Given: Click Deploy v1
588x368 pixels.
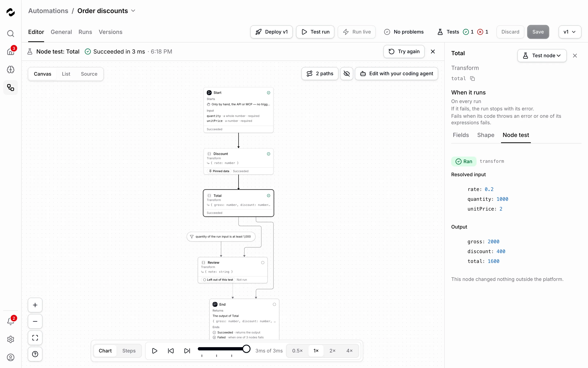Looking at the screenshot, I should (x=271, y=32).
